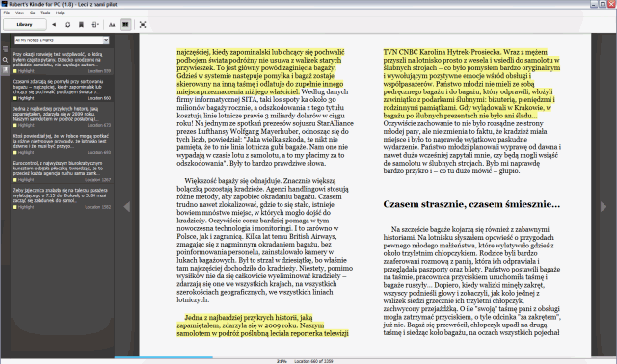This screenshot has height=364, width=617.
Task: Click the yellow swatch of the Location 1582 highlight
Action: click(15, 207)
